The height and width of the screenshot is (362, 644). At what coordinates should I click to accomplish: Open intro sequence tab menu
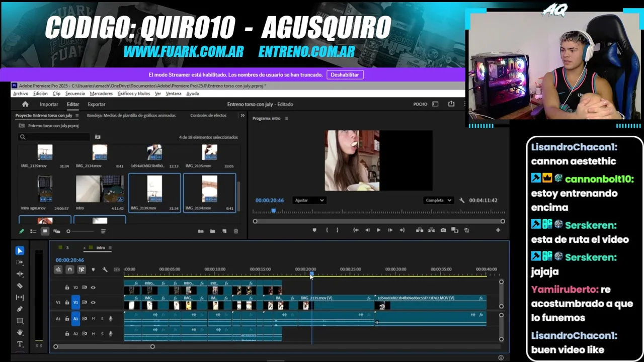click(x=110, y=248)
